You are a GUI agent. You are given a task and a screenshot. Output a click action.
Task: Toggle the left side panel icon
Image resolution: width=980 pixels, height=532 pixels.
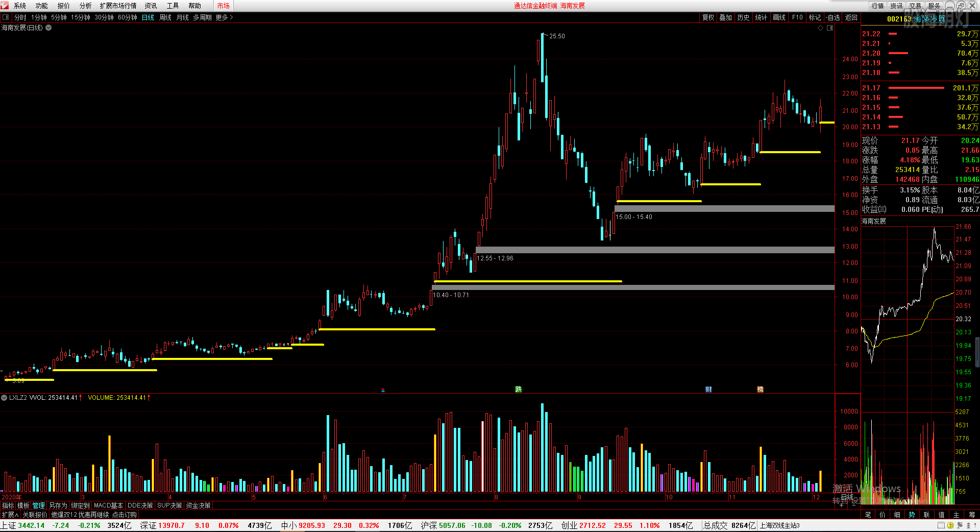pos(6,17)
